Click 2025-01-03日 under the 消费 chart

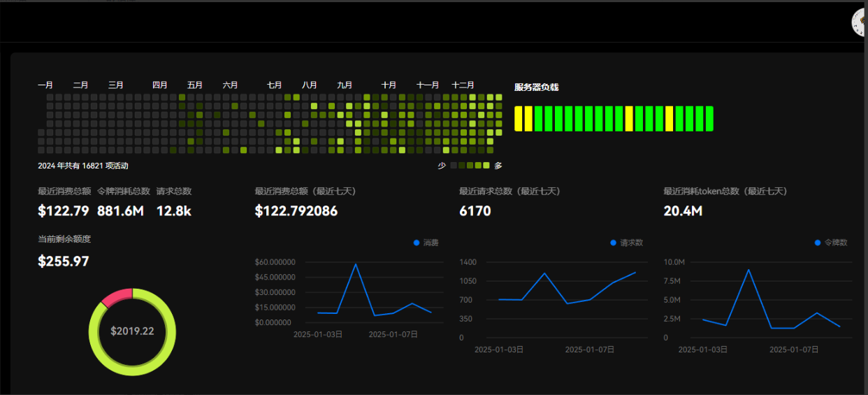click(x=318, y=334)
